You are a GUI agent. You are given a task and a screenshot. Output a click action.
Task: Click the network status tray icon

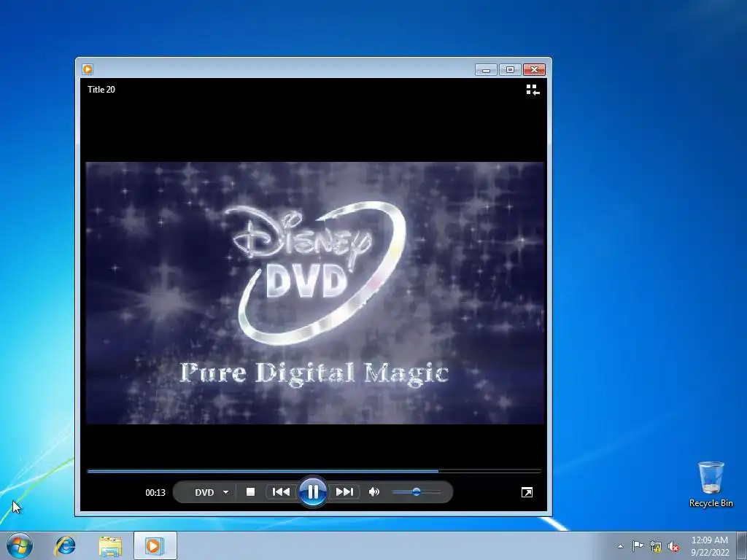coord(656,547)
